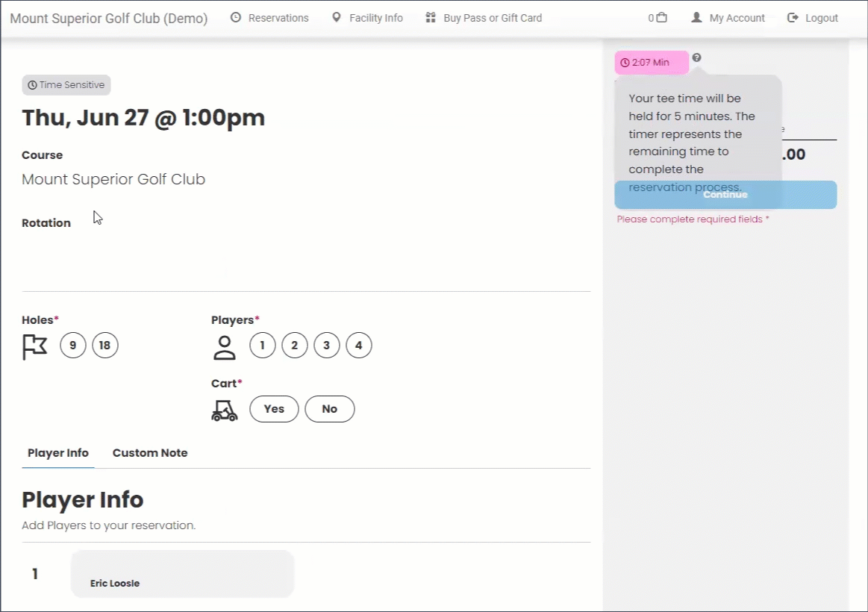Select No for cart

[x=329, y=409]
